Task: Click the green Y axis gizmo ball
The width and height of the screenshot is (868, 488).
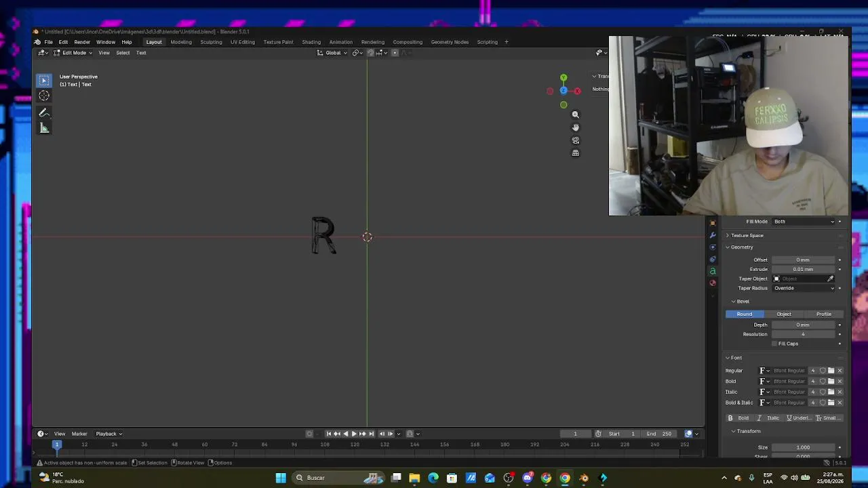Action: 564,78
